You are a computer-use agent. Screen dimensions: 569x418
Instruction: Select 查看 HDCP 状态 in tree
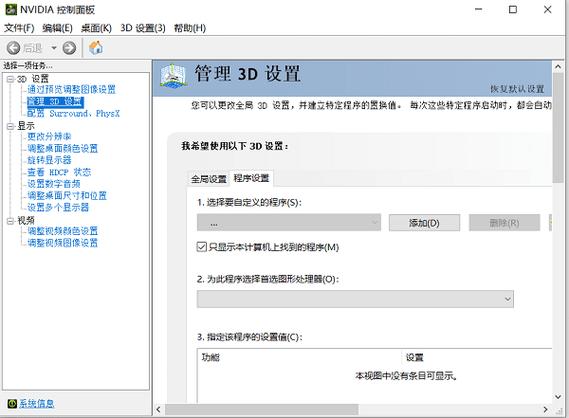(x=59, y=172)
